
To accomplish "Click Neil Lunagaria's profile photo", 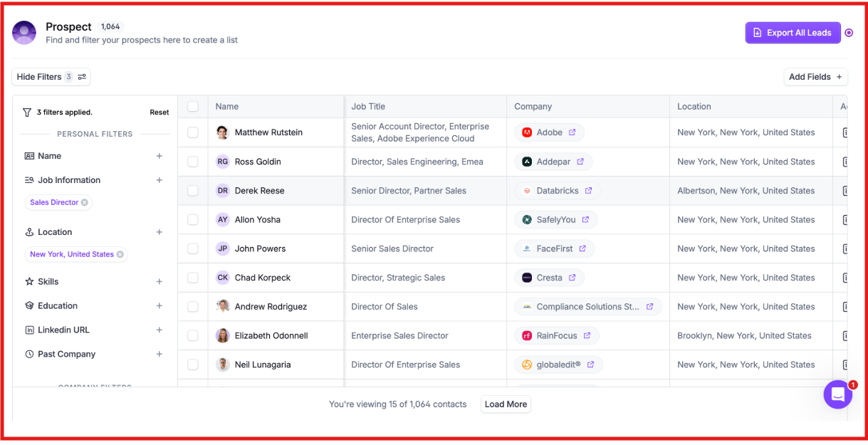I will coord(223,365).
